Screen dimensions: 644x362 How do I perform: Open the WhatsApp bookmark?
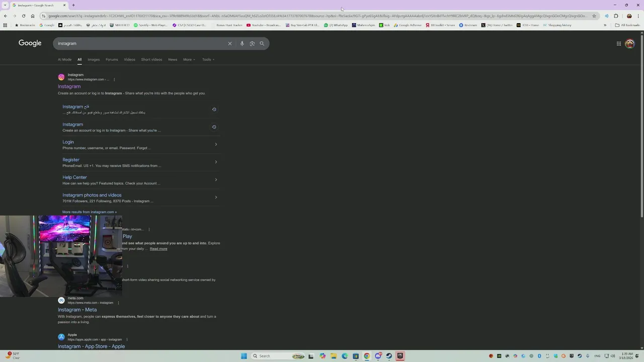tap(336, 25)
